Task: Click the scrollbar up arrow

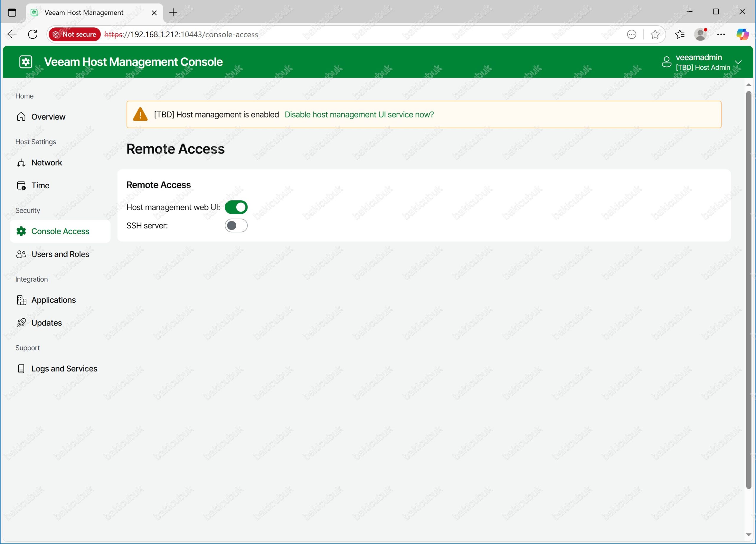Action: coord(749,85)
